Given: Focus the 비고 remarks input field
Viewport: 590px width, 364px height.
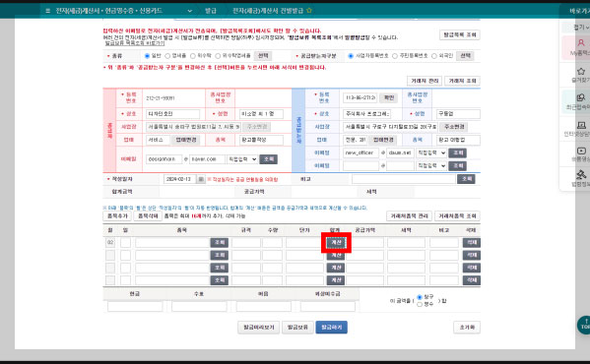Looking at the screenshot, I should 404,179.
